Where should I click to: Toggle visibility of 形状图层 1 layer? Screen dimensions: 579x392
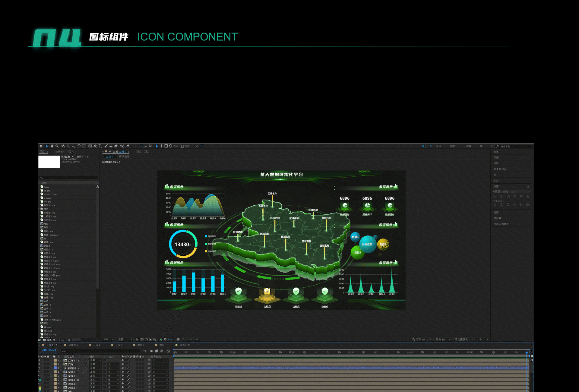[x=39, y=368]
